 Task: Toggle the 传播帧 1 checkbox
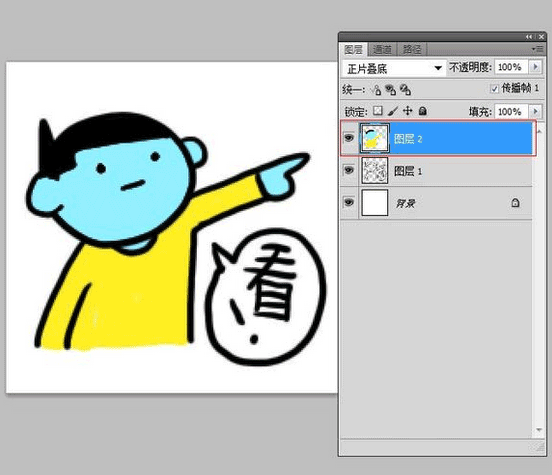tap(494, 88)
